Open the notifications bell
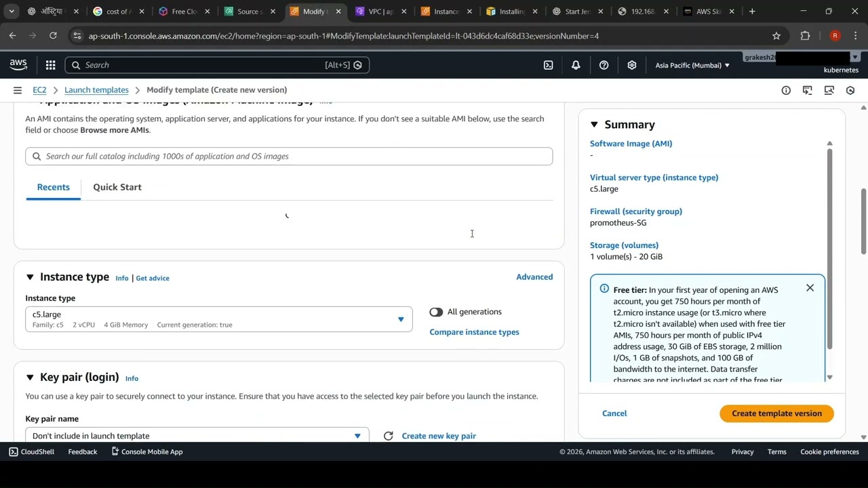Viewport: 868px width, 488px height. pyautogui.click(x=576, y=65)
